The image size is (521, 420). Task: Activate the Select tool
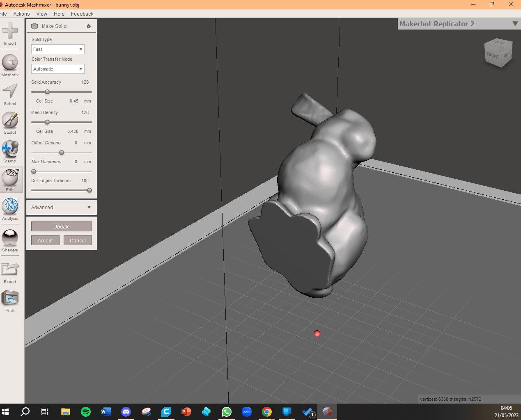[x=10, y=94]
